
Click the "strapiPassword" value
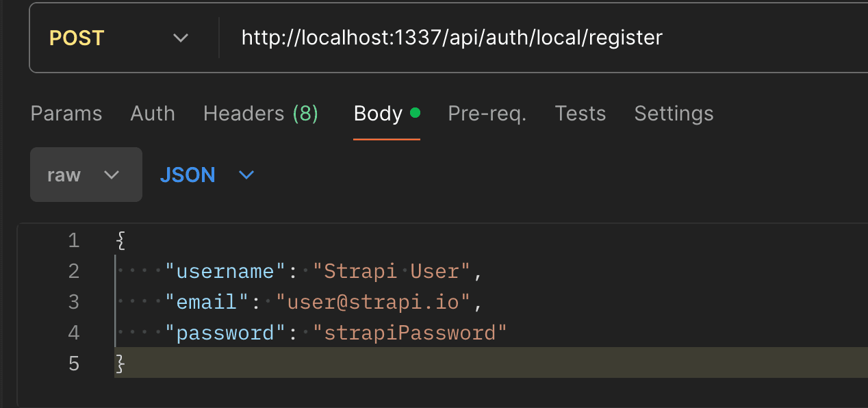410,333
